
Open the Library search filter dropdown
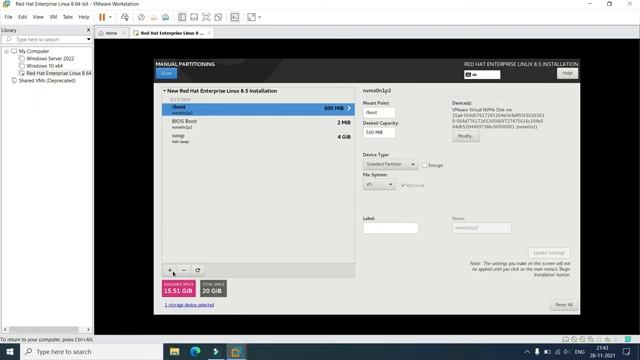89,40
